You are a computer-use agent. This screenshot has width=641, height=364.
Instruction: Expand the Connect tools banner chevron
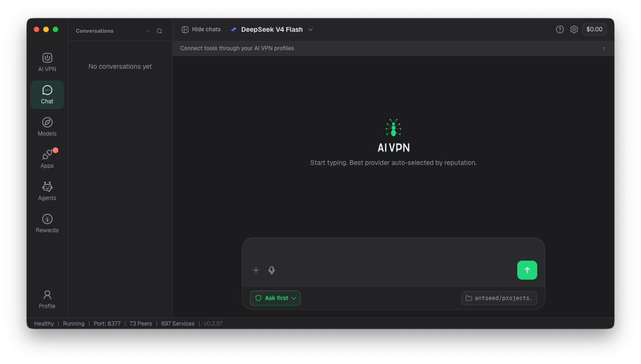point(604,48)
